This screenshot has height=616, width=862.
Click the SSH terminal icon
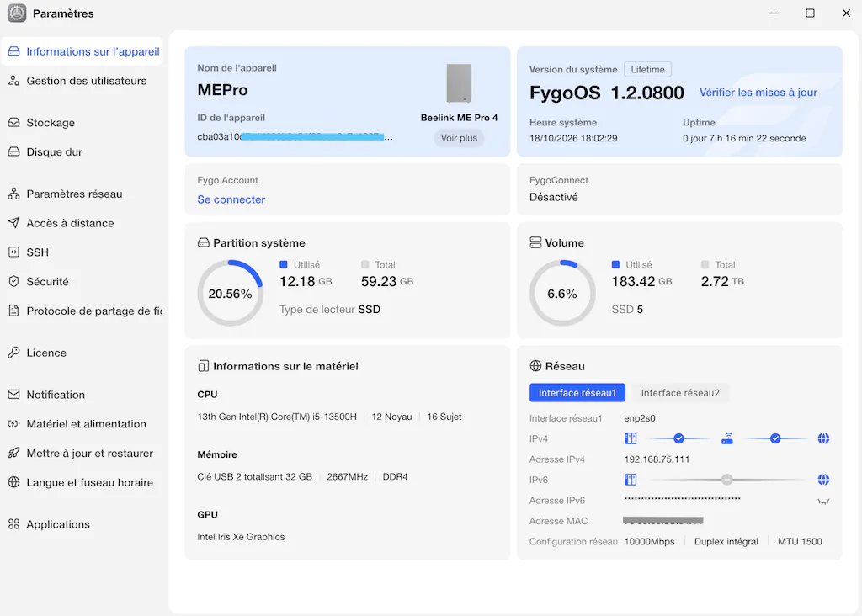13,252
